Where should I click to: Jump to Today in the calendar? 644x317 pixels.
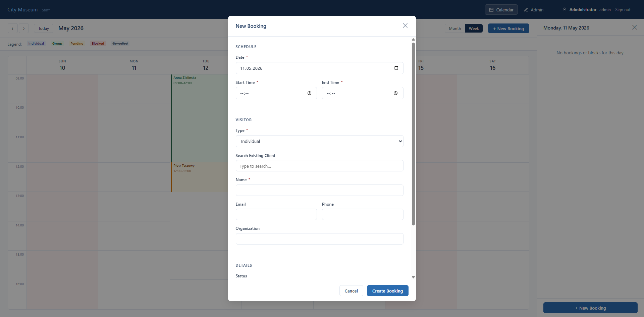point(44,29)
